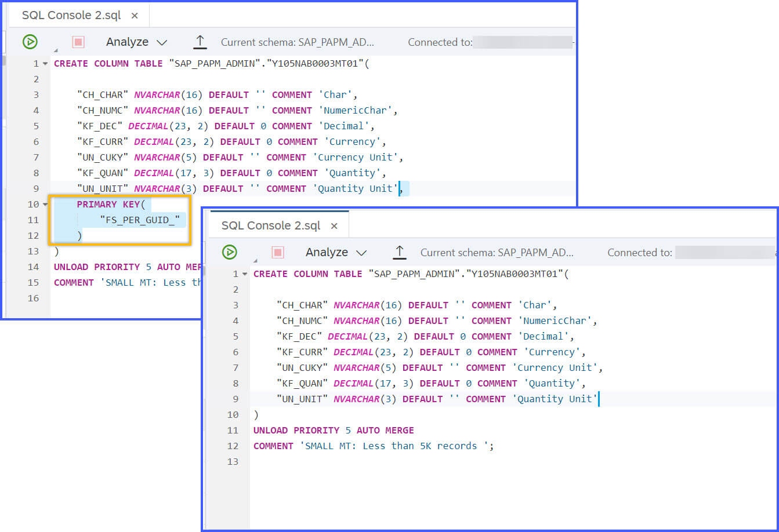
Task: Collapse the PRIMARY KEY block at line 10
Action: pos(46,204)
